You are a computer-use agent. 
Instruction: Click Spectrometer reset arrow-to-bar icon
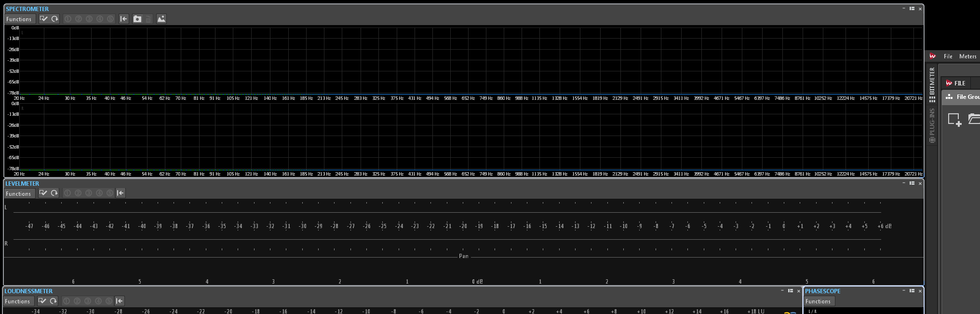tap(124, 19)
